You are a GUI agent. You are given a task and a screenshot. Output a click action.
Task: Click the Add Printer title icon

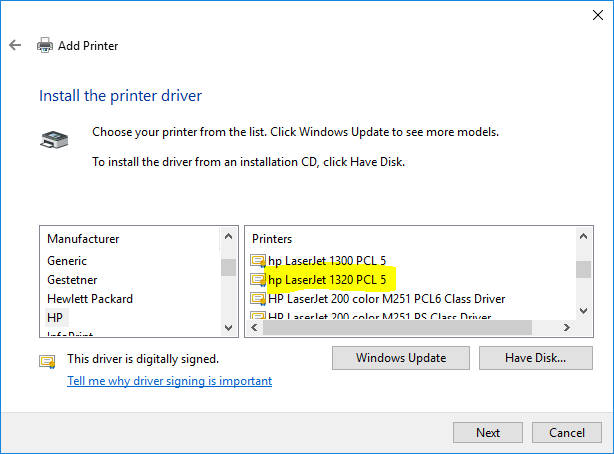point(45,46)
